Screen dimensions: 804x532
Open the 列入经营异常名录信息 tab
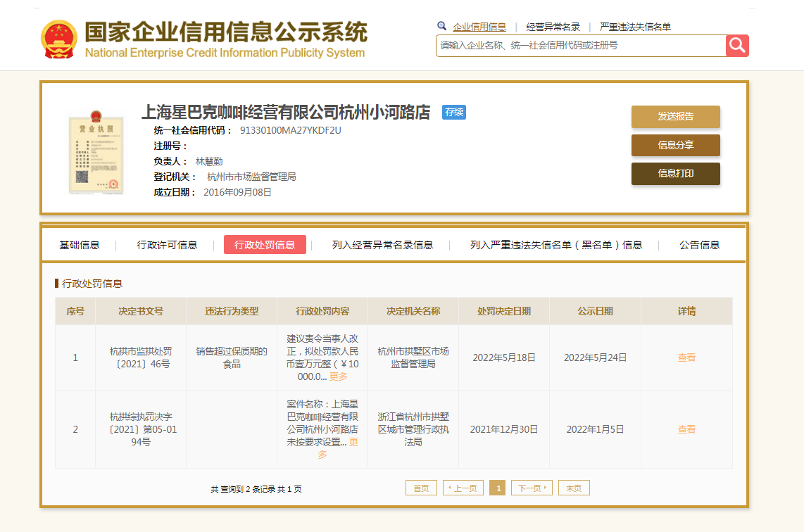(382, 245)
